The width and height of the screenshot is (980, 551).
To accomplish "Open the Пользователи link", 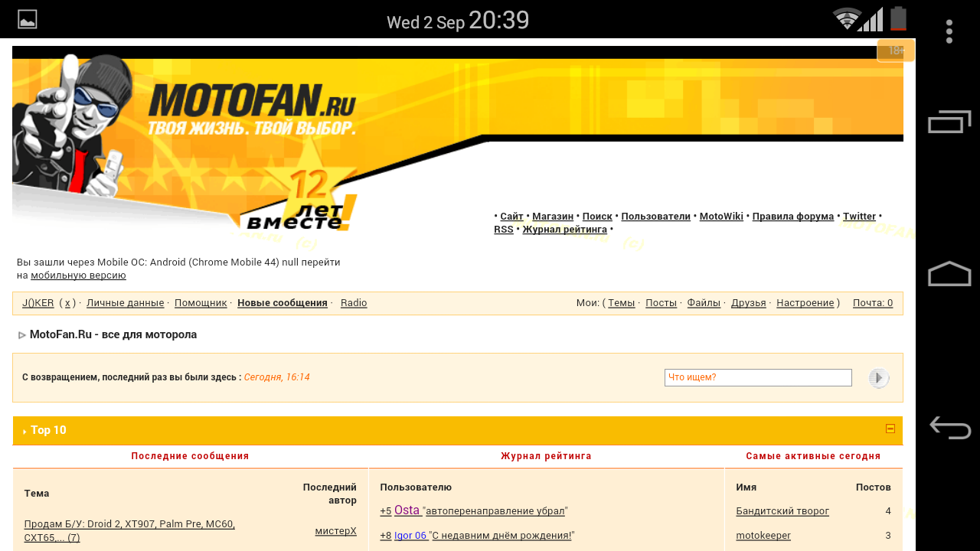I will tap(656, 217).
